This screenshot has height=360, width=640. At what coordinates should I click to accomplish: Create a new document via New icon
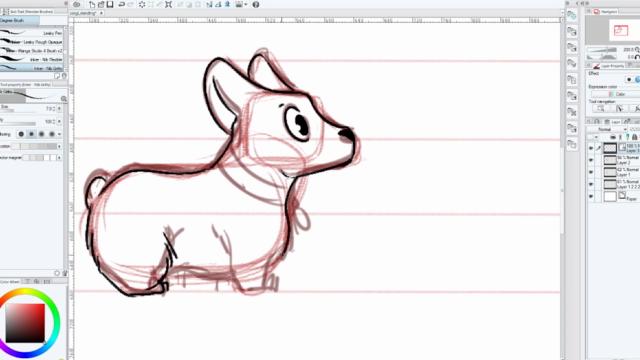(92, 4)
